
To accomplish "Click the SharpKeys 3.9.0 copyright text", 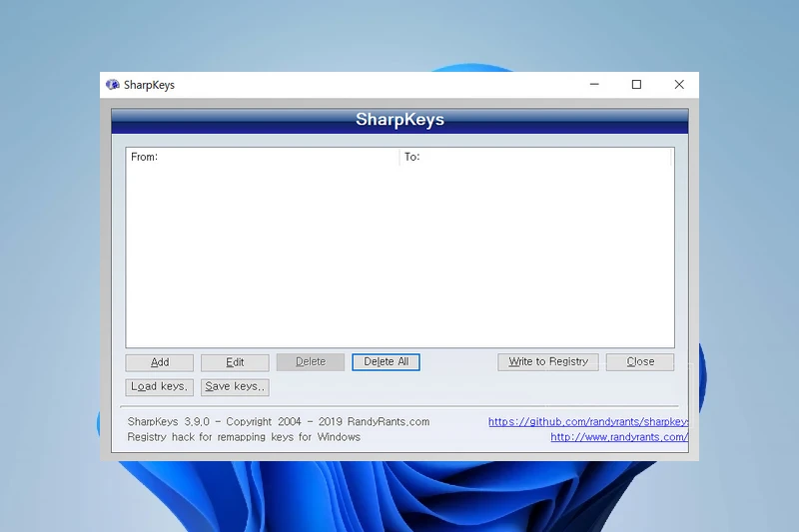I will 279,421.
